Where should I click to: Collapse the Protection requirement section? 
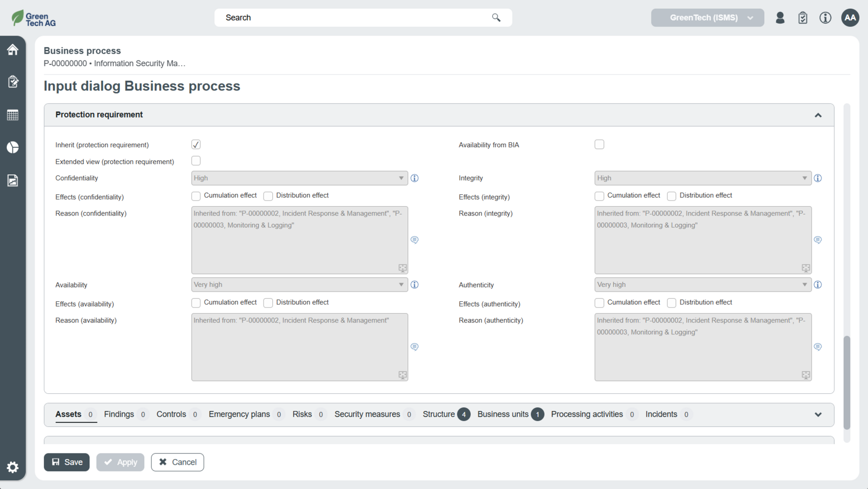click(x=818, y=115)
